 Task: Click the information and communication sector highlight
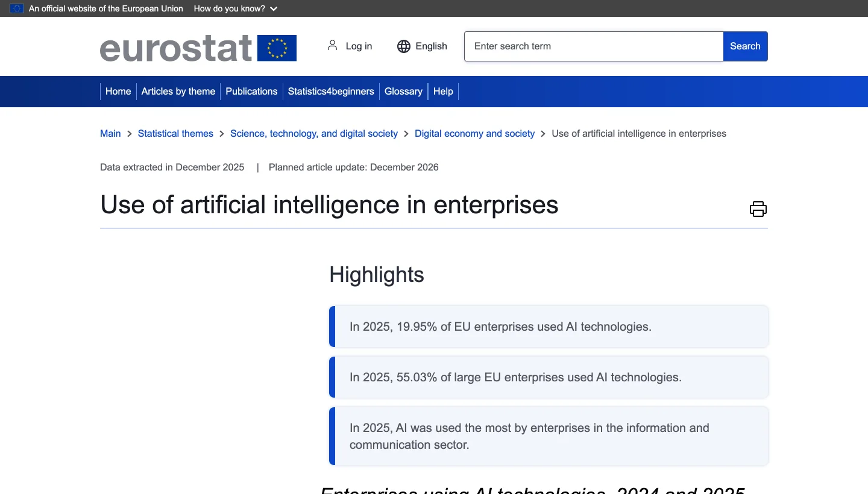pos(549,436)
